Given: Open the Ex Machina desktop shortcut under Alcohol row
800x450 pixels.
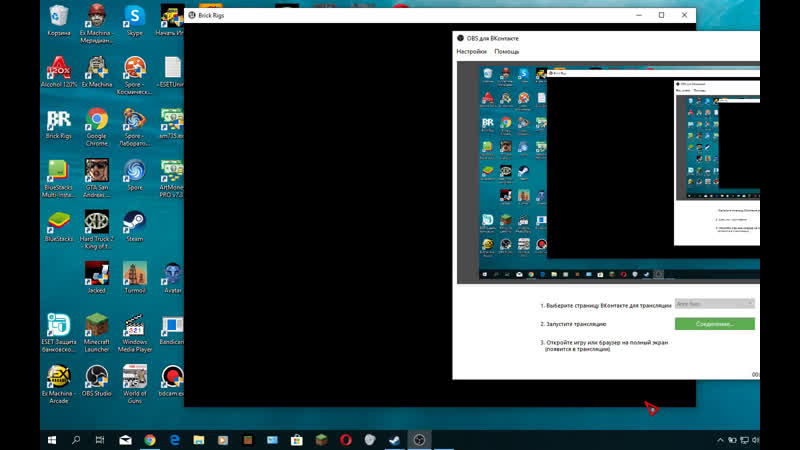Looking at the screenshot, I should (97, 72).
